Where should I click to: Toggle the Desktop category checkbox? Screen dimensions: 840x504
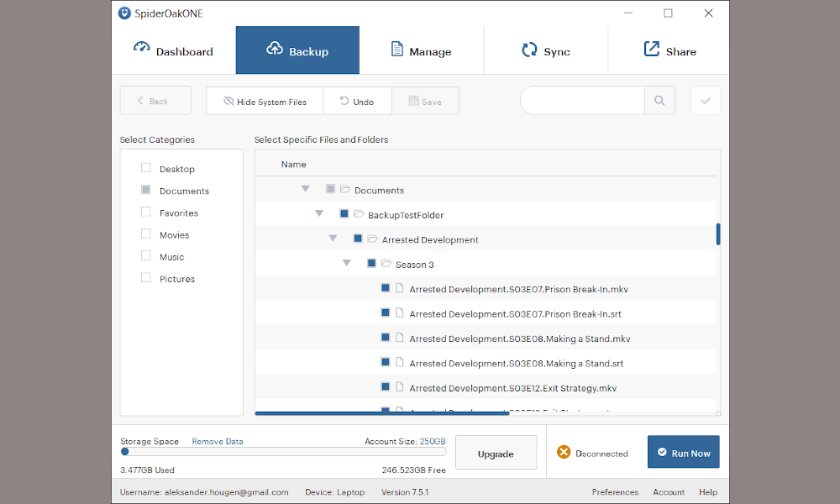coord(145,168)
